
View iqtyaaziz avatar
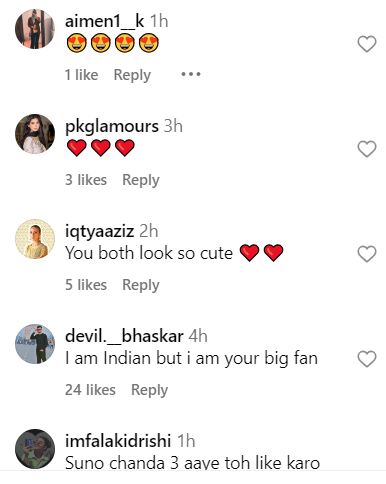click(35, 239)
